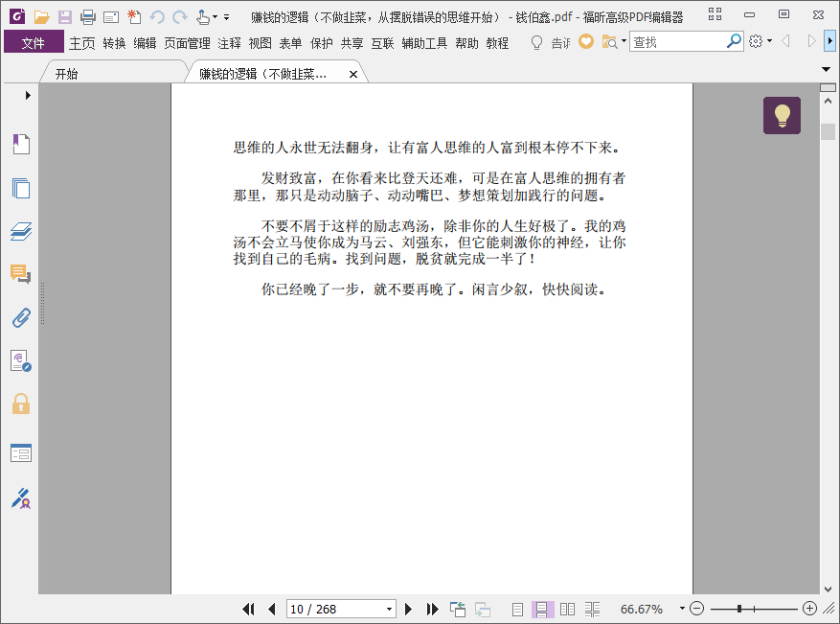Viewport: 840px width, 624px height.
Task: Open the 转换 tab
Action: click(114, 43)
